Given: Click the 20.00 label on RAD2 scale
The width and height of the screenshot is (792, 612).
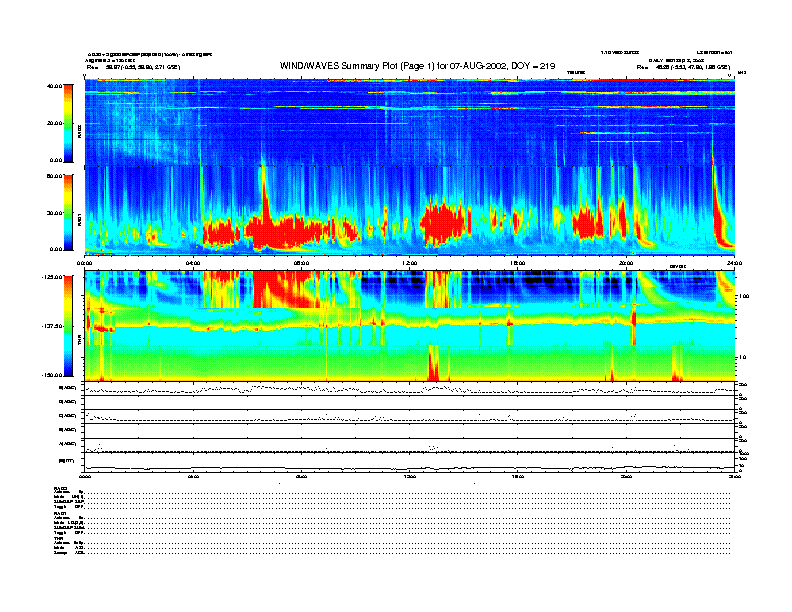Looking at the screenshot, I should [54, 123].
